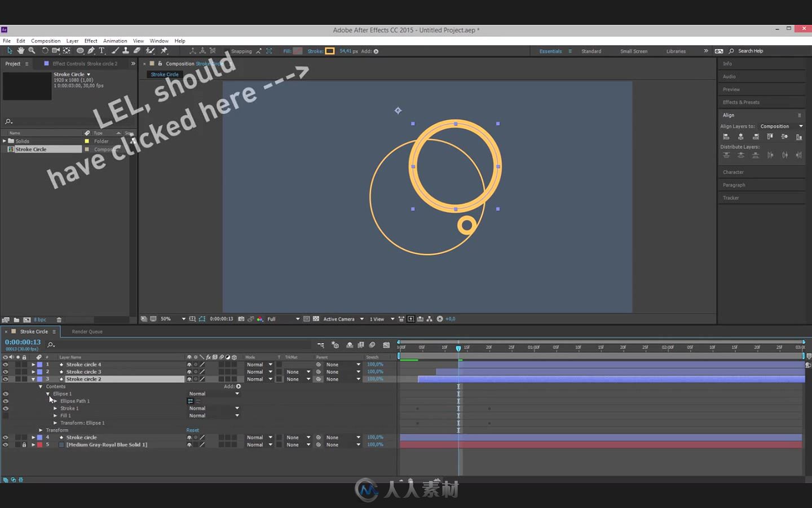
Task: Enable motion blur icon in timeline
Action: pyautogui.click(x=372, y=345)
